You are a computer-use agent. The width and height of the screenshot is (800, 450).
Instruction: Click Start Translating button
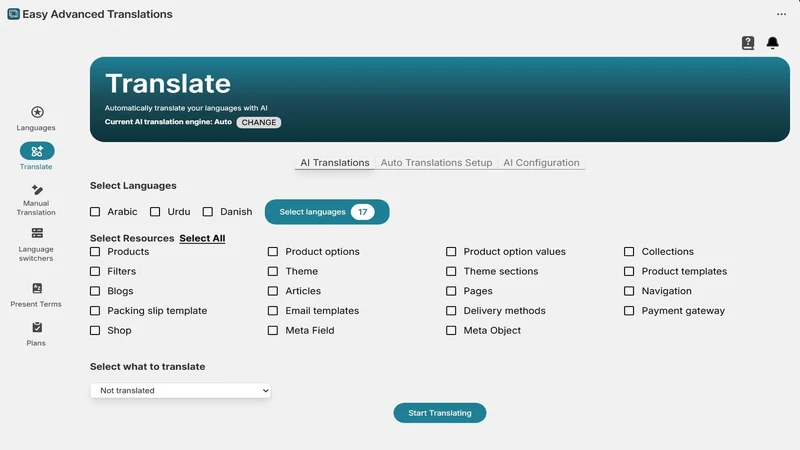point(440,413)
